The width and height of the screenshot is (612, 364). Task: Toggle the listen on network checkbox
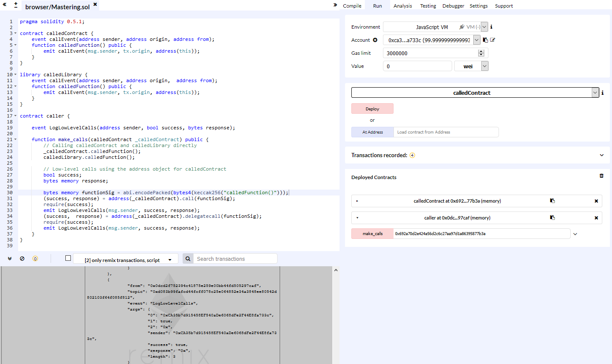point(68,258)
